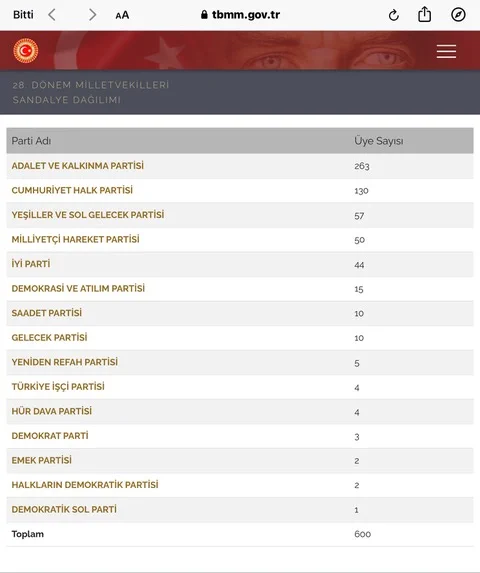The image size is (480, 573).
Task: Click the tbmm.gov.tr address bar
Action: pyautogui.click(x=240, y=15)
